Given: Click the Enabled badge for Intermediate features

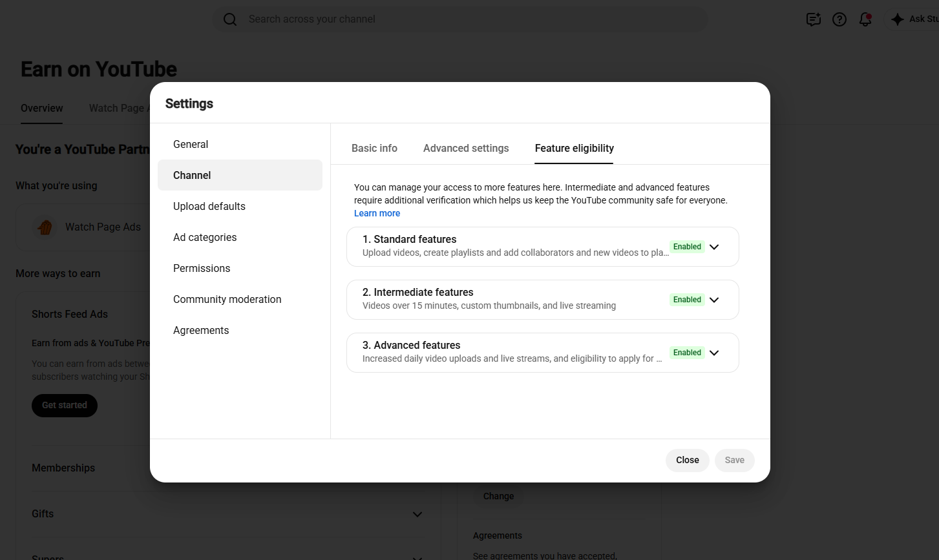Looking at the screenshot, I should (x=687, y=300).
